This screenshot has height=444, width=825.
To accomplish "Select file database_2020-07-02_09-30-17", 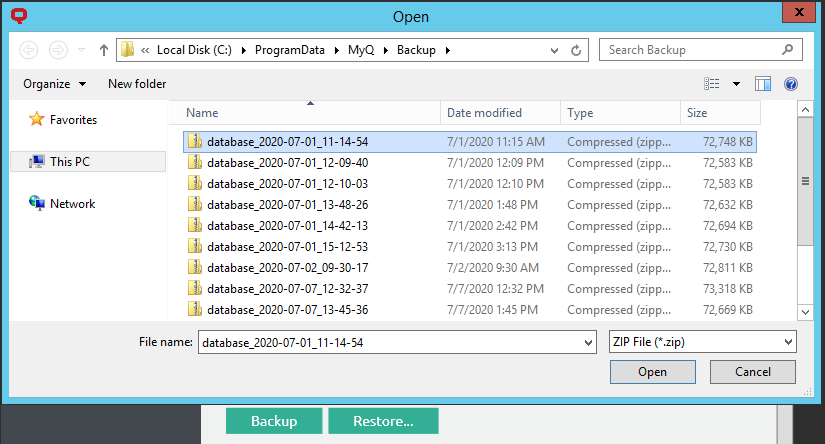I will [287, 268].
